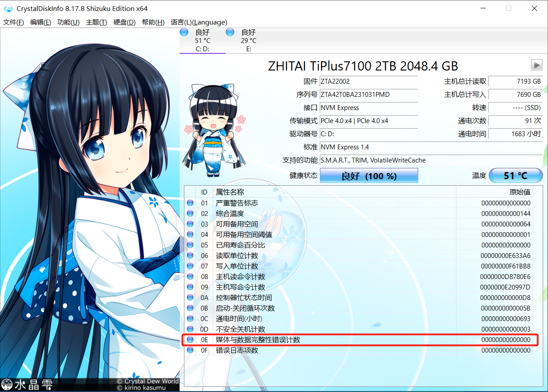
Task: Click status orb of 综合温度 row
Action: click(x=190, y=213)
